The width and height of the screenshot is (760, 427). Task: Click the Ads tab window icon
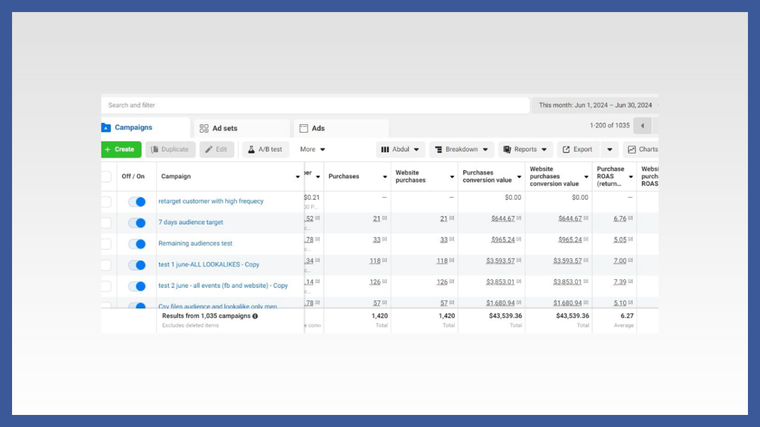tap(304, 128)
